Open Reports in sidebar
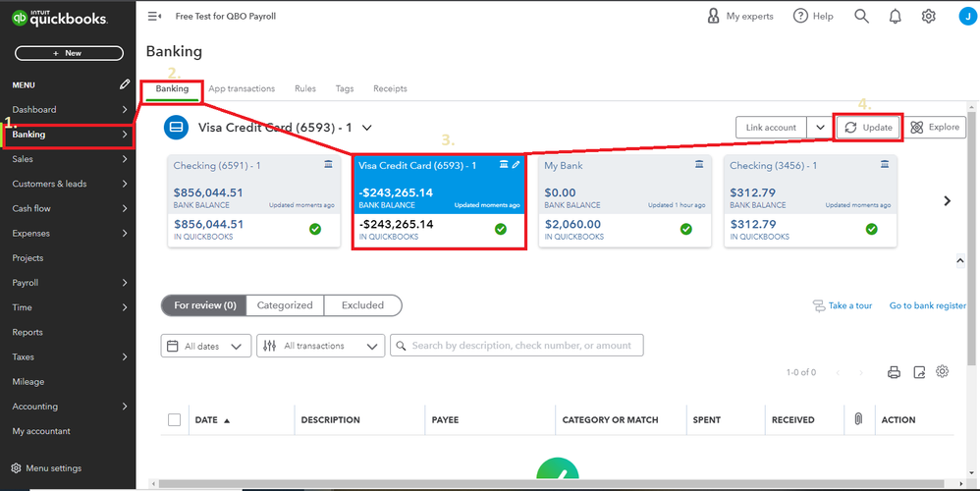Image resolution: width=980 pixels, height=491 pixels. (x=68, y=332)
